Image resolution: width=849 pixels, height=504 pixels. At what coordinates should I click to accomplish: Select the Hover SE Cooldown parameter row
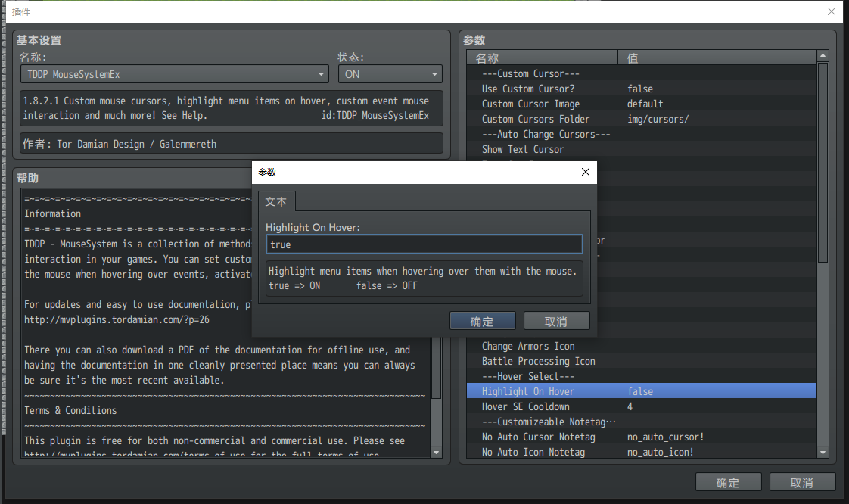[x=642, y=406]
